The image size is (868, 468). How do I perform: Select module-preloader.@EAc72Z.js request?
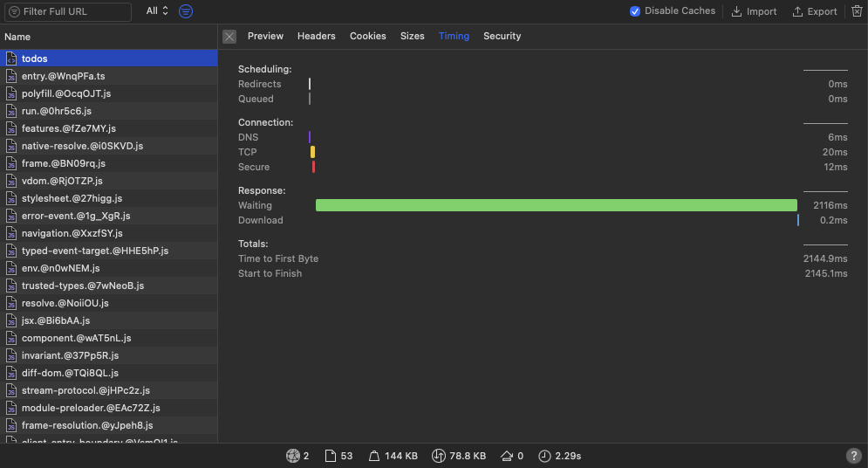coord(108,408)
